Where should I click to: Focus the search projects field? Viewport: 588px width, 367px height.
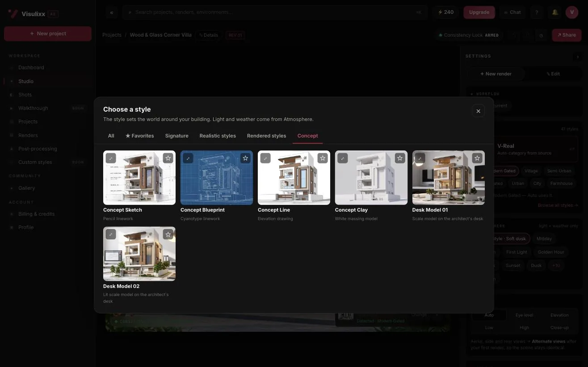[275, 13]
